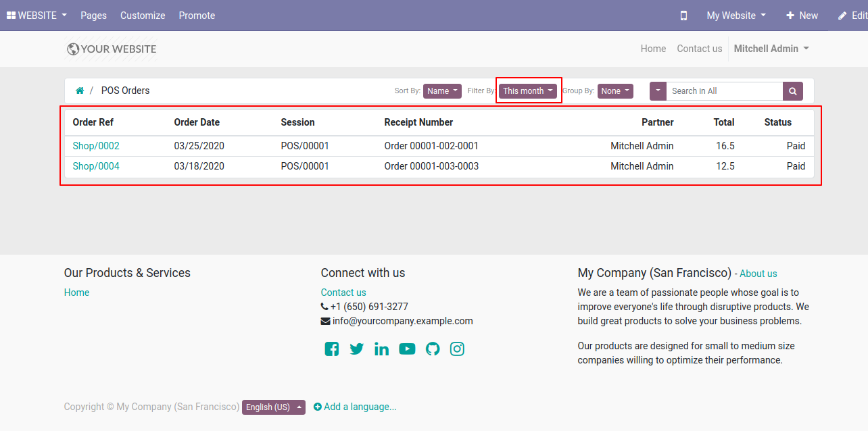This screenshot has height=431, width=868.
Task: Click the Session column header
Action: pos(298,122)
